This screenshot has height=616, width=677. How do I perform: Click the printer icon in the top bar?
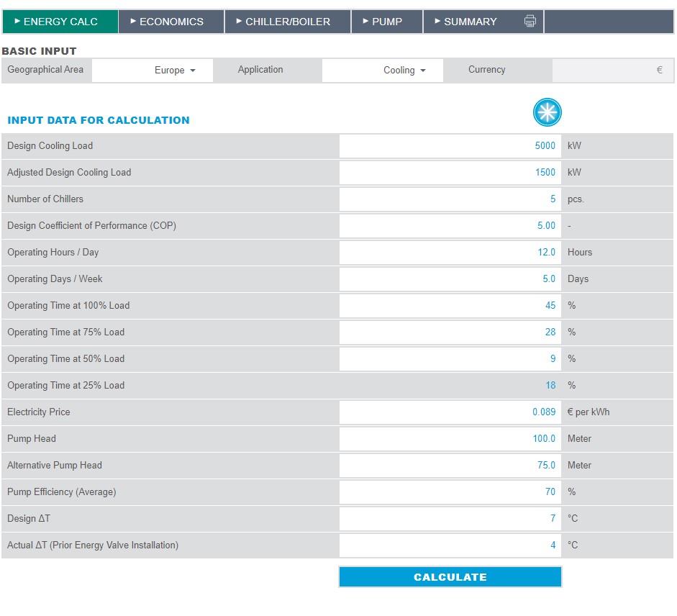pyautogui.click(x=530, y=22)
